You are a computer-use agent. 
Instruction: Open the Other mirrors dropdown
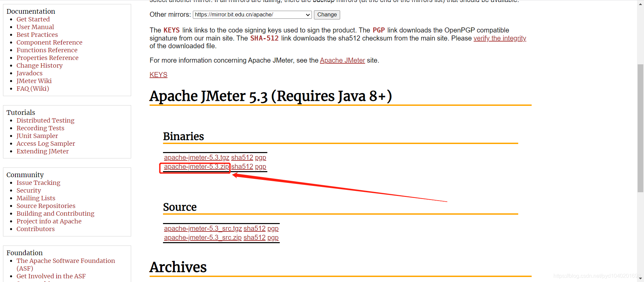[x=252, y=15]
